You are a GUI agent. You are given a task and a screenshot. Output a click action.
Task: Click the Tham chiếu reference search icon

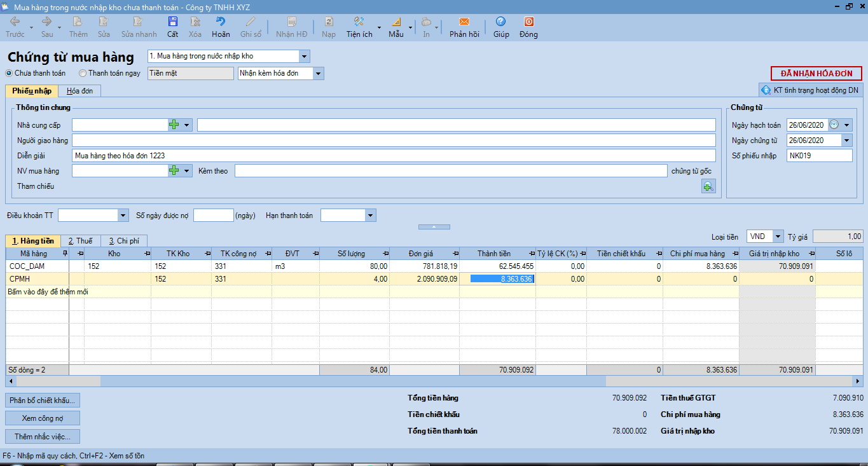pyautogui.click(x=708, y=186)
